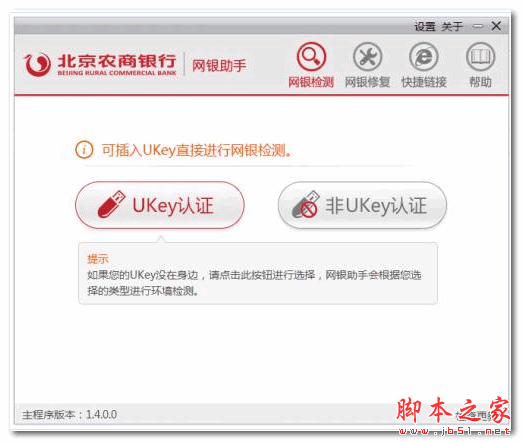Click the Beijing Rural Commercial Bank logo
The width and height of the screenshot is (522, 442).
100,64
